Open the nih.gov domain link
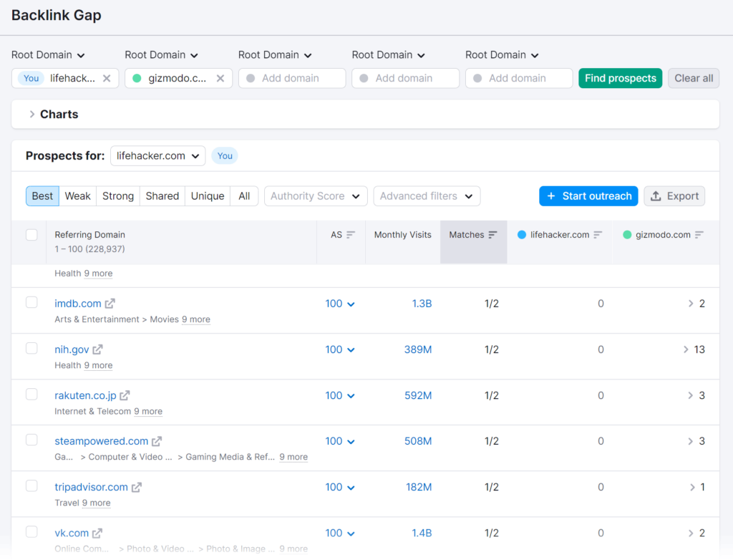This screenshot has height=560, width=733. coord(72,349)
